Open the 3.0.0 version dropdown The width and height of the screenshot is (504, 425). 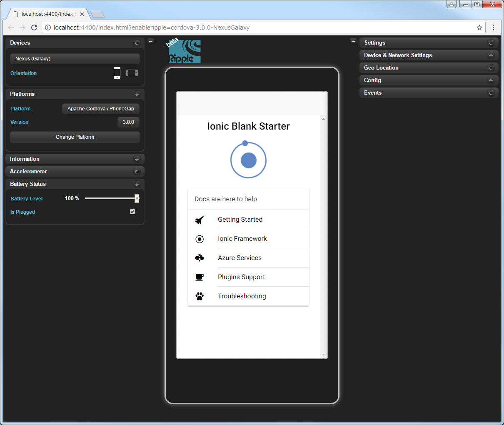[128, 122]
